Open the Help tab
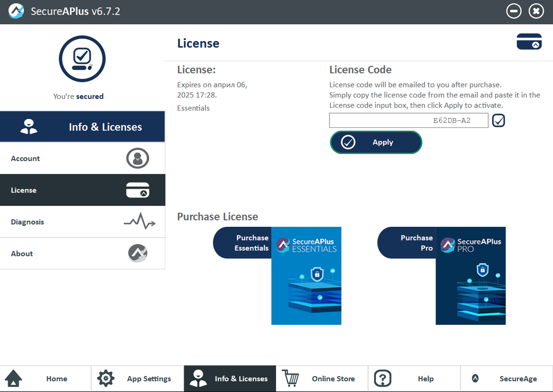This screenshot has width=553, height=392. [414, 379]
